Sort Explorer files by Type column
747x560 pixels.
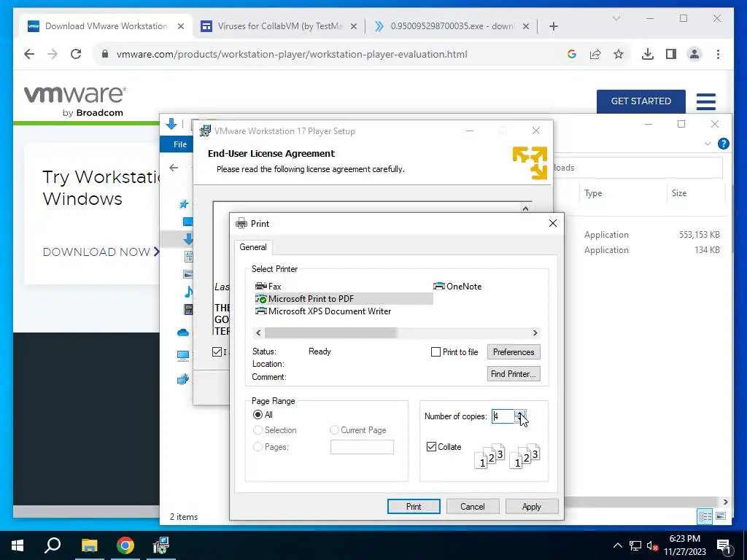point(593,192)
